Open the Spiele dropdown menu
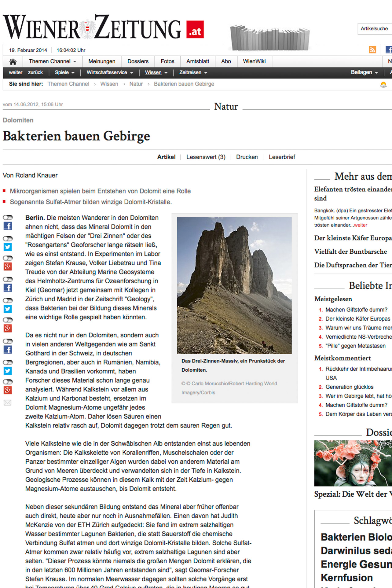This screenshot has height=588, width=392. (64, 72)
